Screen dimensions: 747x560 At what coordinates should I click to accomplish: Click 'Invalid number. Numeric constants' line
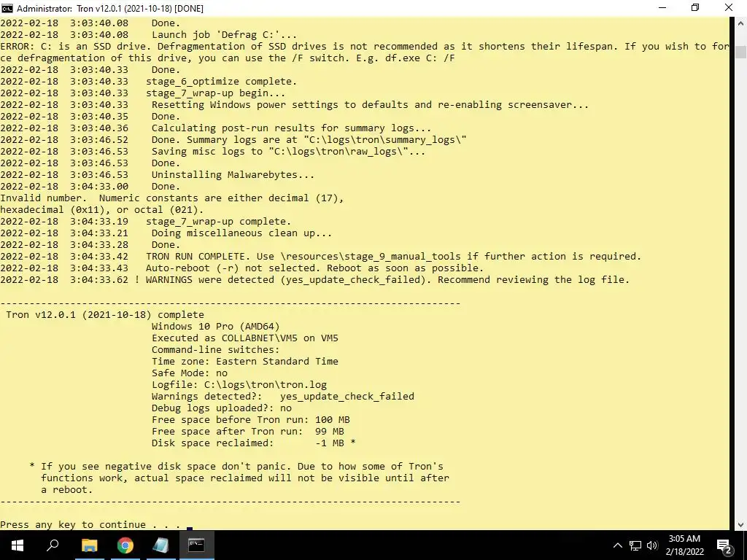click(x=172, y=204)
